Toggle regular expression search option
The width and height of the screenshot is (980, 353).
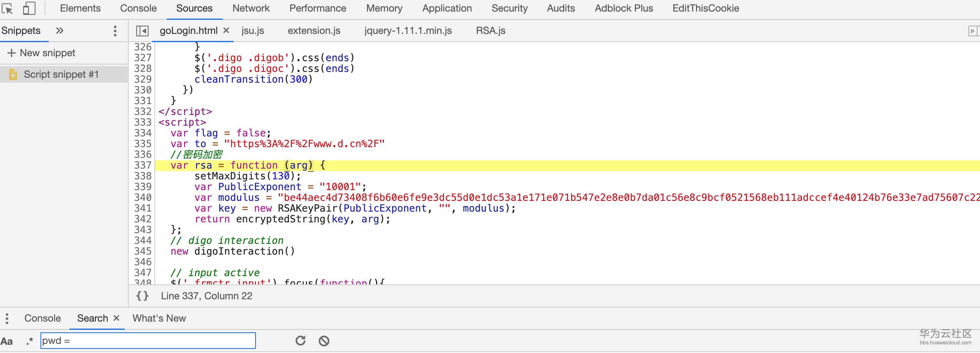coord(29,341)
